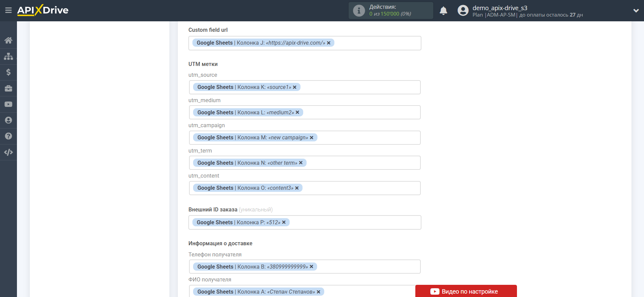
Task: Go to home dashboard icon
Action: [8, 40]
